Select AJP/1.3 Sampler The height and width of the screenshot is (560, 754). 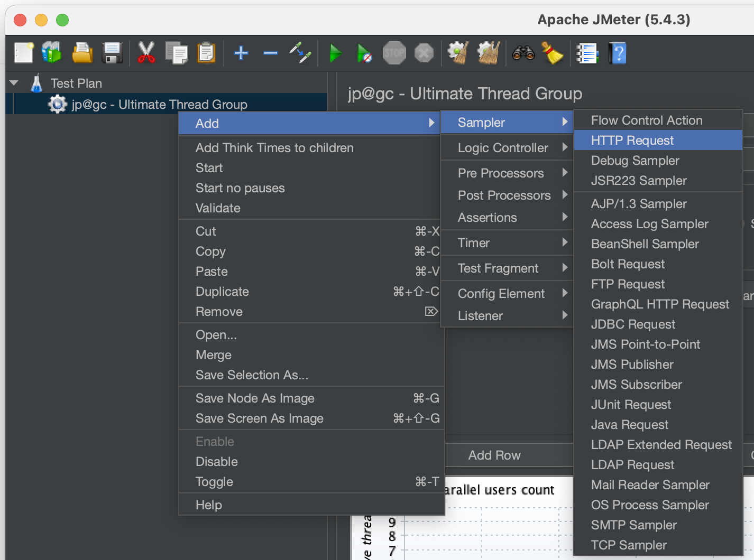pos(658,204)
